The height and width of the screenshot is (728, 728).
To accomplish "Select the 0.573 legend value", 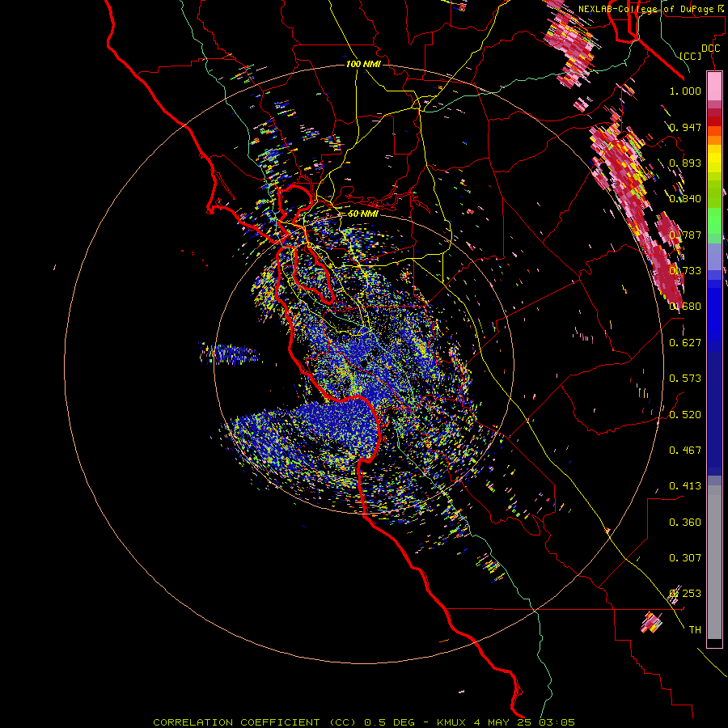I will pos(685,379).
